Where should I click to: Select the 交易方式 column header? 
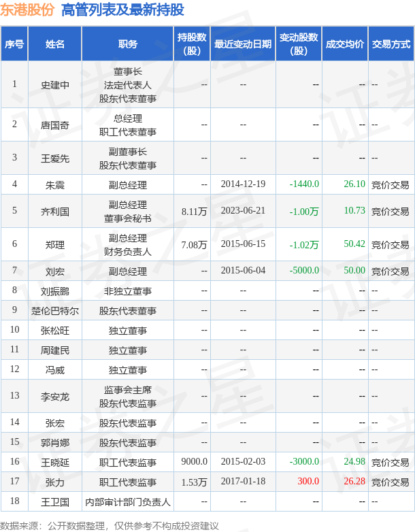point(391,44)
